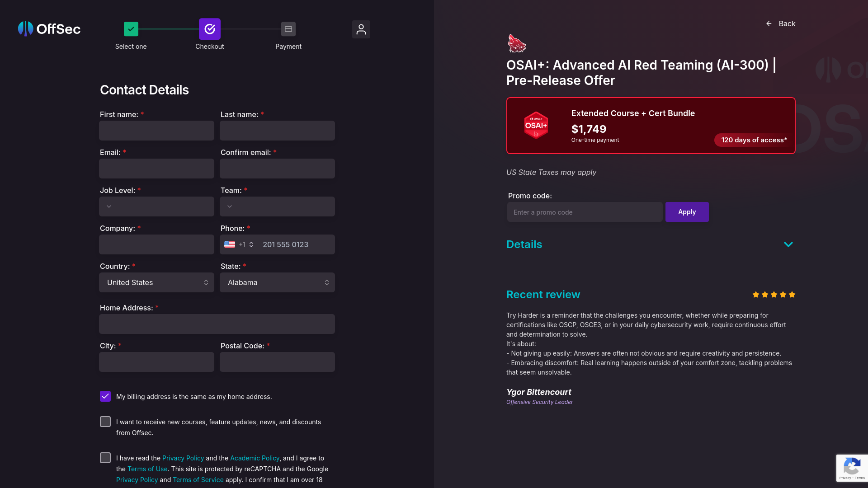Image resolution: width=868 pixels, height=488 pixels.
Task: Open the Country dropdown showing United States
Action: click(156, 282)
